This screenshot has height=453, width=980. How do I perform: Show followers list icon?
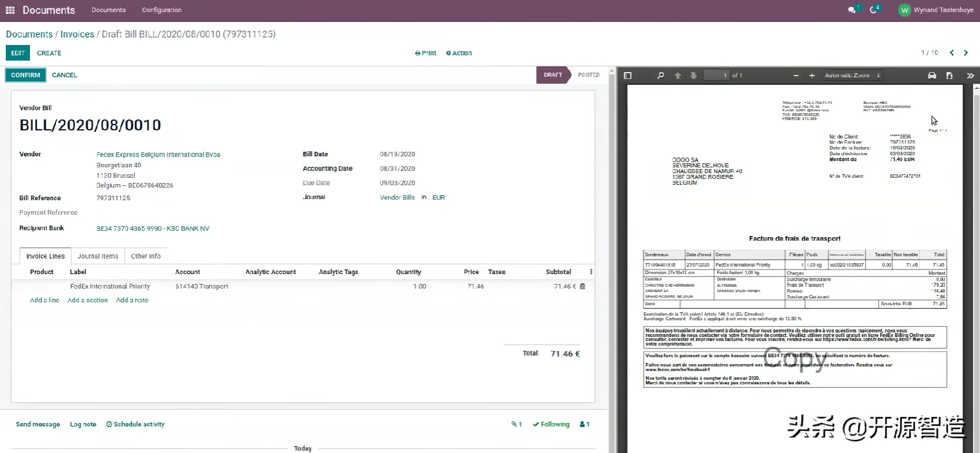585,424
